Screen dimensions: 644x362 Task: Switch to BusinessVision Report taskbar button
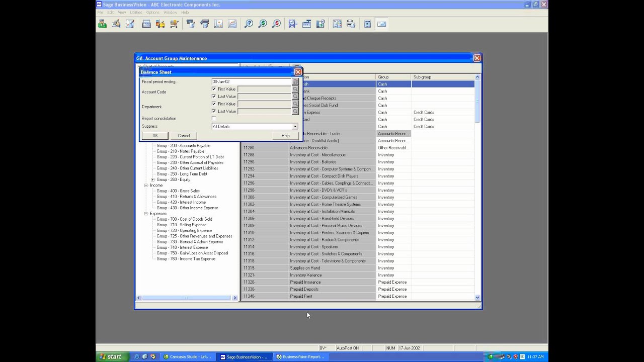(x=300, y=356)
